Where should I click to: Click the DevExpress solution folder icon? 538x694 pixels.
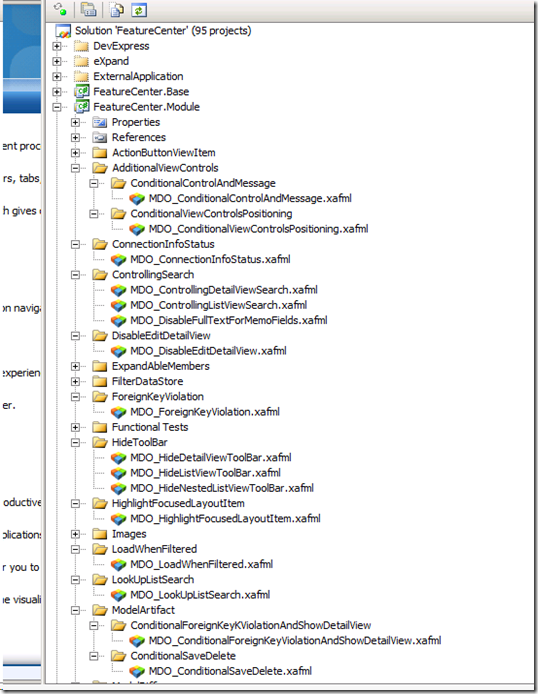coord(81,46)
